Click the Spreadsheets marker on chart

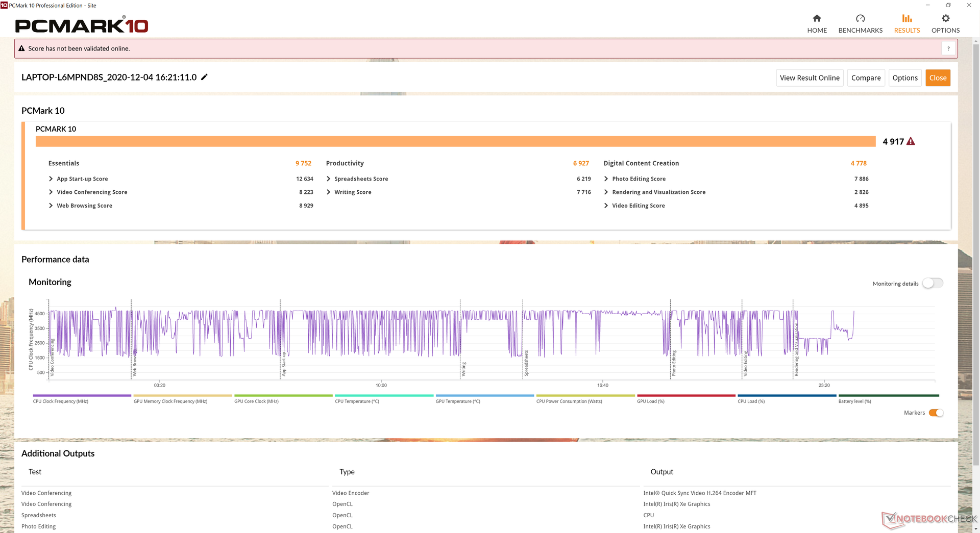[x=526, y=363]
